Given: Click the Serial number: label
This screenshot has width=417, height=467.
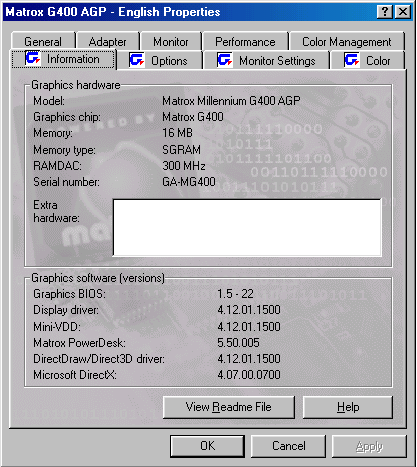Looking at the screenshot, I should [x=66, y=182].
